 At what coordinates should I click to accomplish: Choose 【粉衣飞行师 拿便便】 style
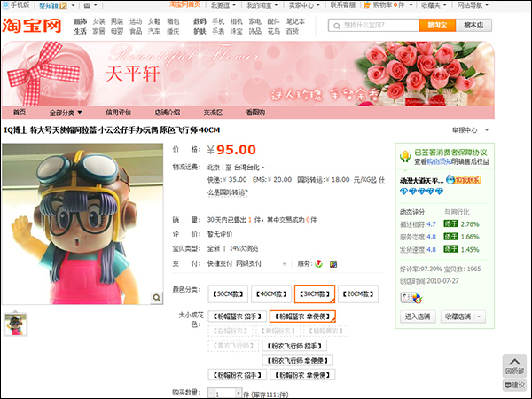click(x=298, y=360)
